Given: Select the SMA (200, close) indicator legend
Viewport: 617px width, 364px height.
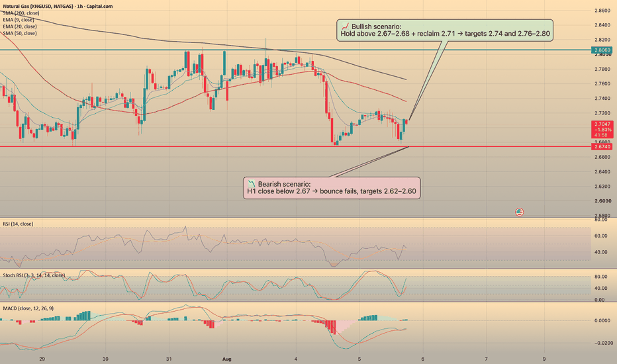Looking at the screenshot, I should click(x=21, y=13).
